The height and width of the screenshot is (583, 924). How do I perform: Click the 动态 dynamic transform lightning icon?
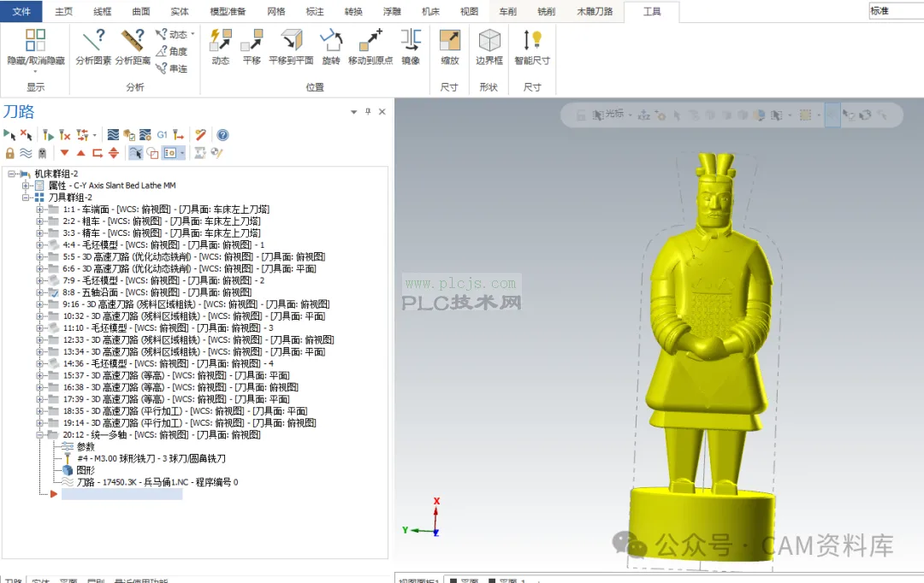tap(221, 46)
